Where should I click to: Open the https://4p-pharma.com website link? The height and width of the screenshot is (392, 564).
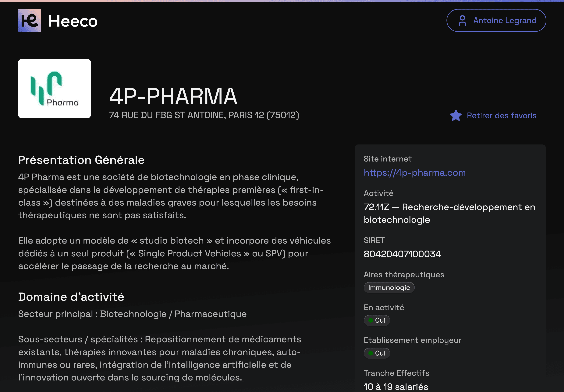(x=415, y=173)
